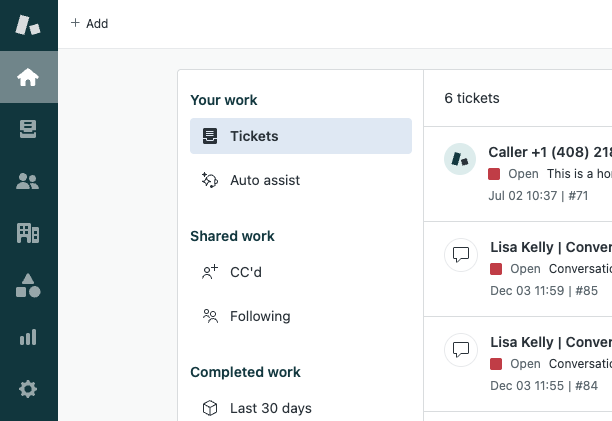612x421 pixels.
Task: Open the Caller +1 (408) ticket #71
Action: pyautogui.click(x=518, y=174)
